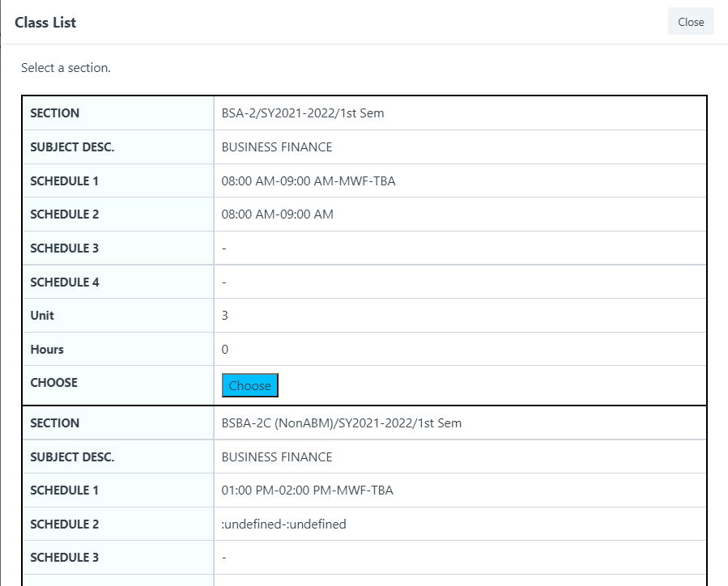Click the 08:00 AM-09:00 AM-MWF-TBA schedule
Viewport: 728px width, 586px height.
(308, 181)
